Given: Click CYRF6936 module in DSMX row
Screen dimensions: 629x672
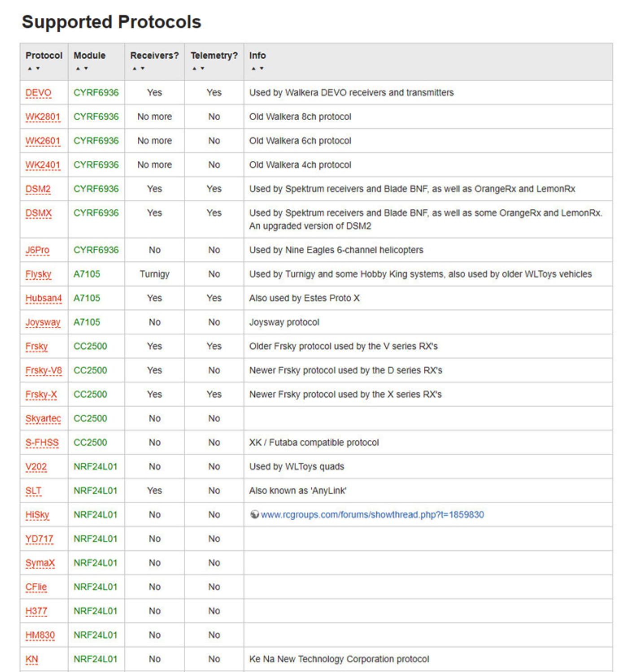Looking at the screenshot, I should coord(96,213).
